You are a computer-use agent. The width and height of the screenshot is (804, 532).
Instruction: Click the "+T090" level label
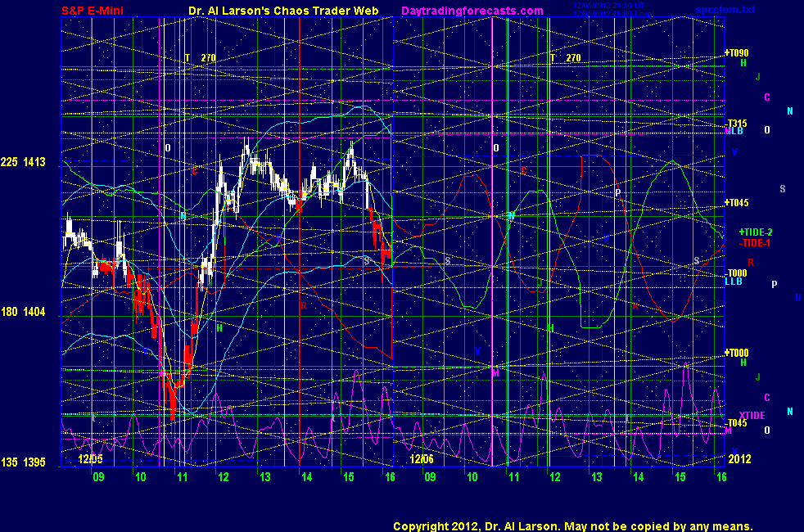(736, 52)
